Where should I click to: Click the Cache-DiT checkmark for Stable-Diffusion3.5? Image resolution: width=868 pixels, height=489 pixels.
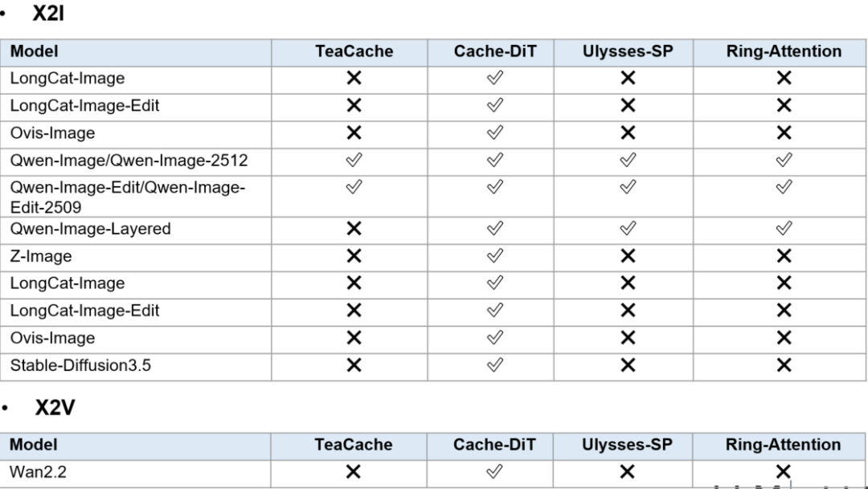495,365
